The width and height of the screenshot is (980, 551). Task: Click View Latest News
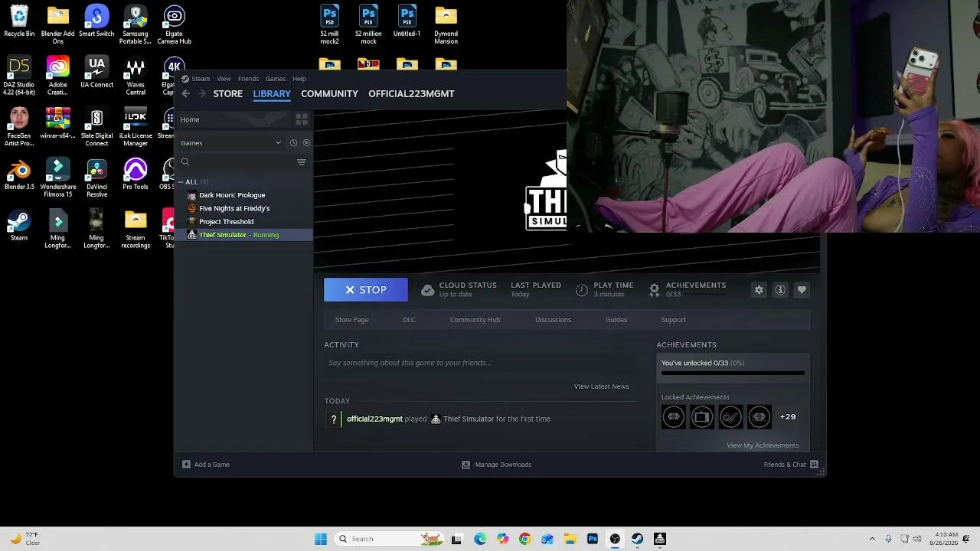click(601, 386)
